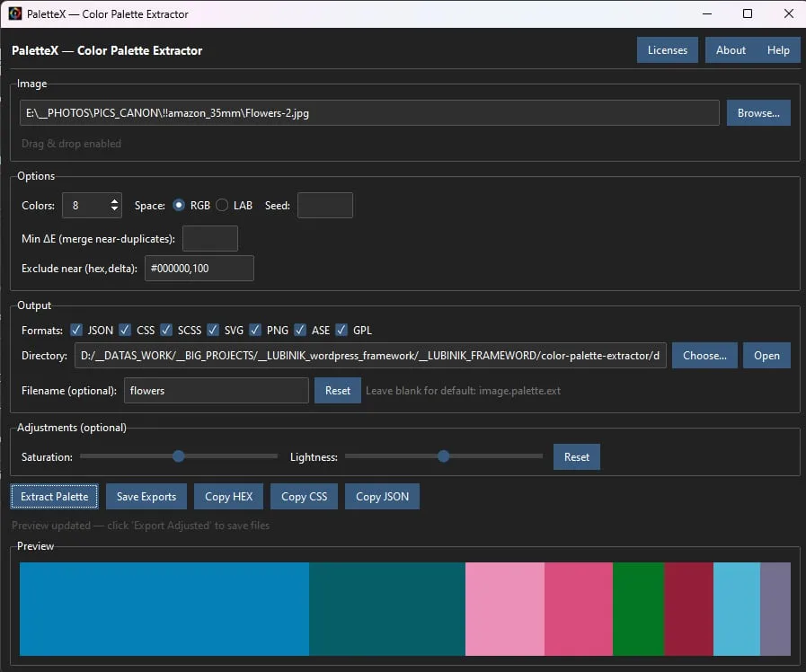Click the Filename field containing flowers
Screen dimensions: 806x672
coord(217,391)
